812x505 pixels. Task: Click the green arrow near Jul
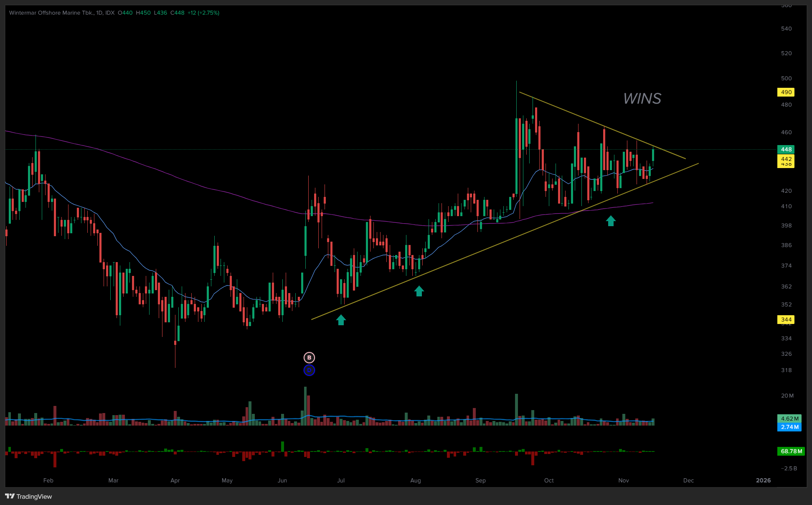(341, 320)
